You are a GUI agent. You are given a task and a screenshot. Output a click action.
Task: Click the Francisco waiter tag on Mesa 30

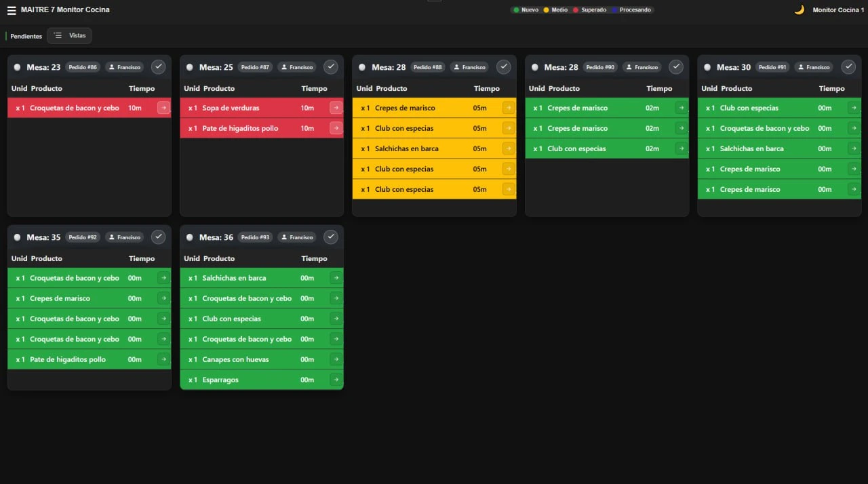click(814, 67)
